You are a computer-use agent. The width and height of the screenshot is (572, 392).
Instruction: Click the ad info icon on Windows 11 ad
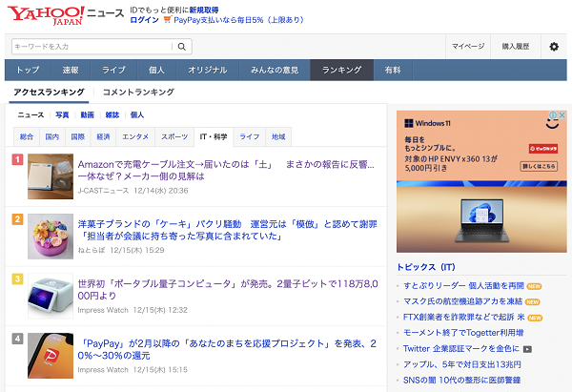[553, 115]
